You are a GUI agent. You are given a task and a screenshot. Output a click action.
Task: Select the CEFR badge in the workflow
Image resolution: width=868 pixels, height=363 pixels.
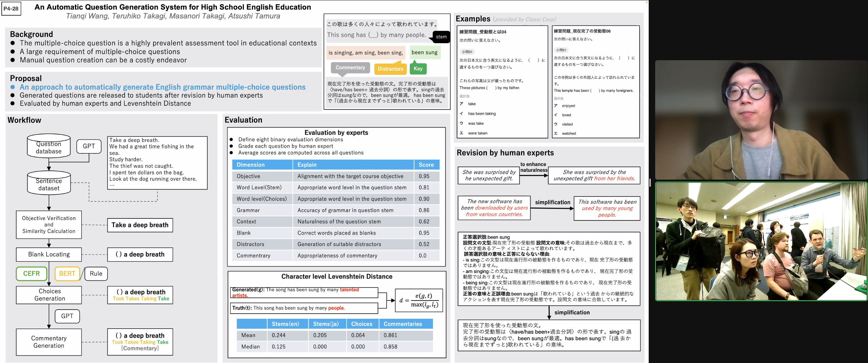click(x=31, y=273)
